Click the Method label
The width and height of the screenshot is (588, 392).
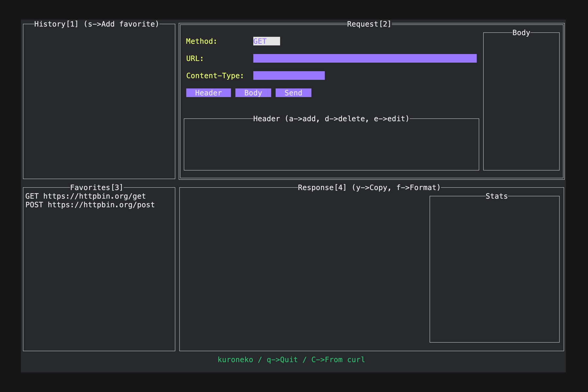pyautogui.click(x=202, y=41)
